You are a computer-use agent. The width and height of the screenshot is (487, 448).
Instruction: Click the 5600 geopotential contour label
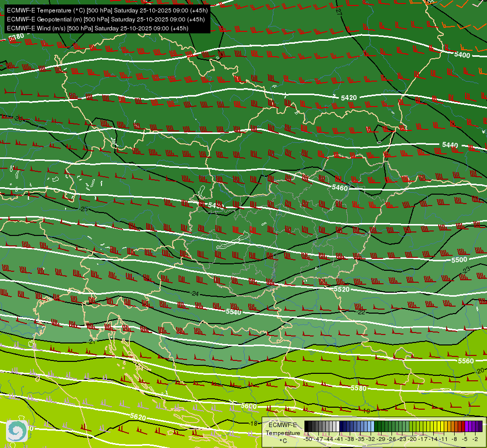(249, 406)
